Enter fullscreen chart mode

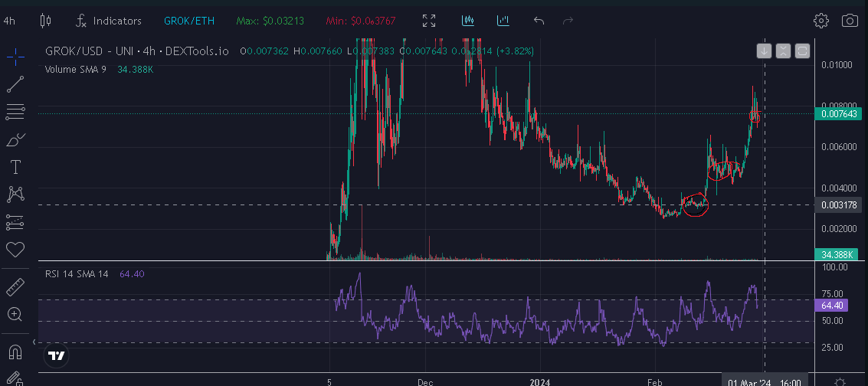[x=429, y=21]
